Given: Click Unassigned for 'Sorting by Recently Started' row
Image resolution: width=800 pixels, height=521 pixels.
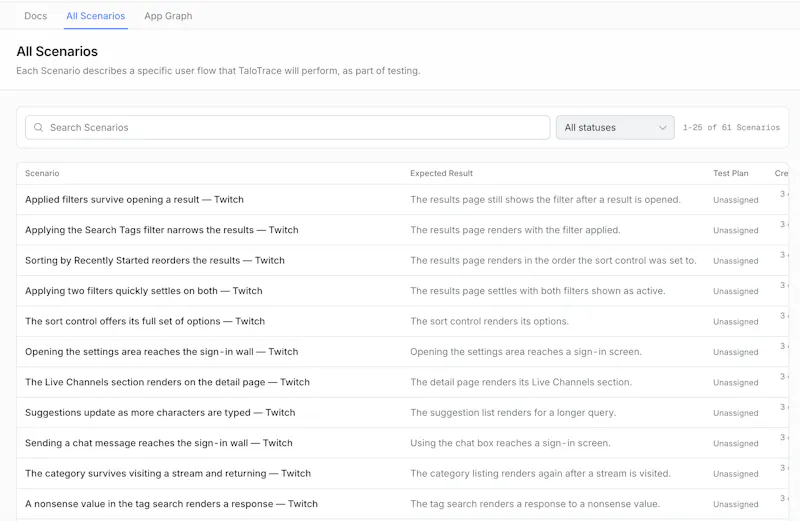Looking at the screenshot, I should pyautogui.click(x=736, y=261).
